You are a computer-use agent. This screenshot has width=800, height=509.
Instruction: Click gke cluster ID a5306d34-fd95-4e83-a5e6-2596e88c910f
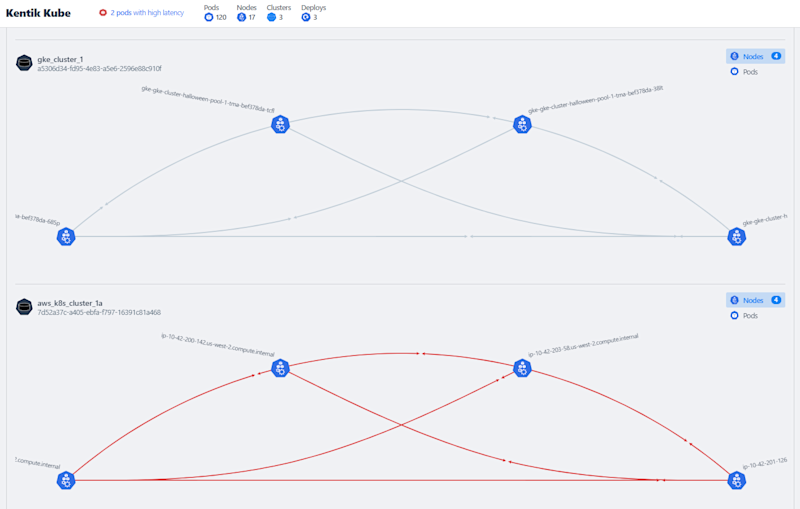point(99,68)
